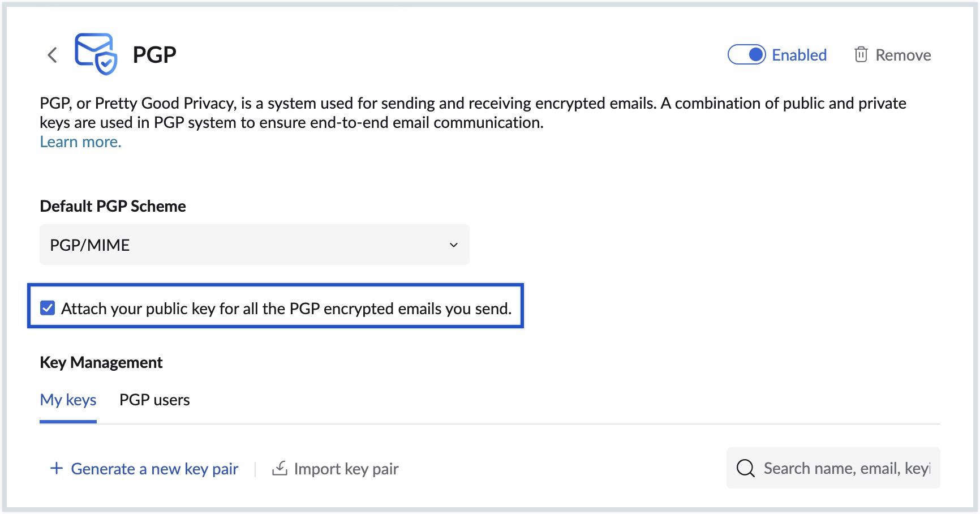Viewport: 980px width, 514px height.
Task: Open the Default PGP Scheme dropdown
Action: 254,245
